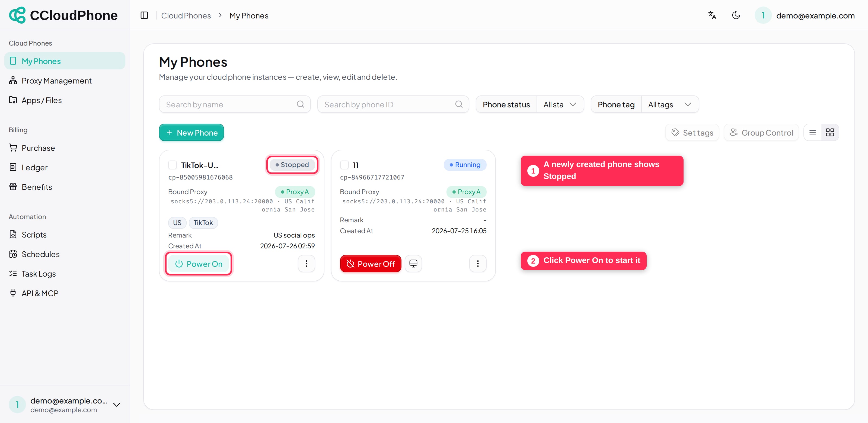The width and height of the screenshot is (868, 423).
Task: Navigate to Purchase page
Action: [65, 148]
